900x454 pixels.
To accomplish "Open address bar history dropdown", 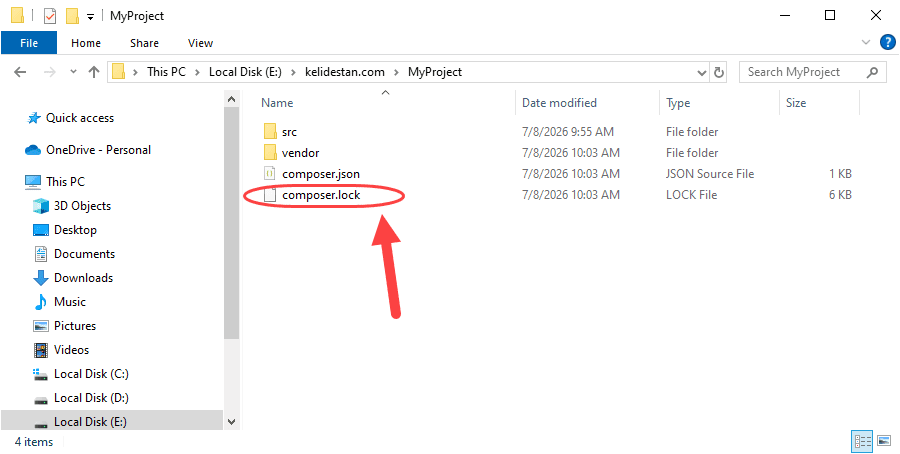I will (701, 72).
